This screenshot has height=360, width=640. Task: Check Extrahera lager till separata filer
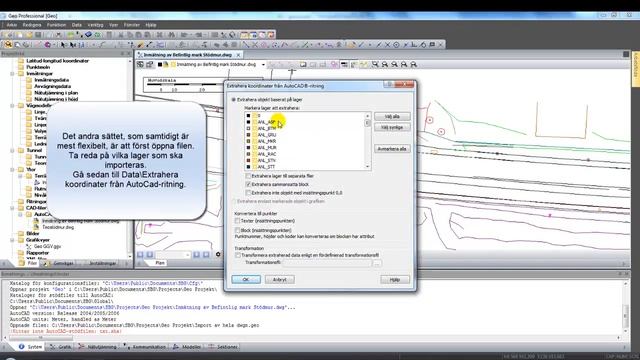click(248, 176)
